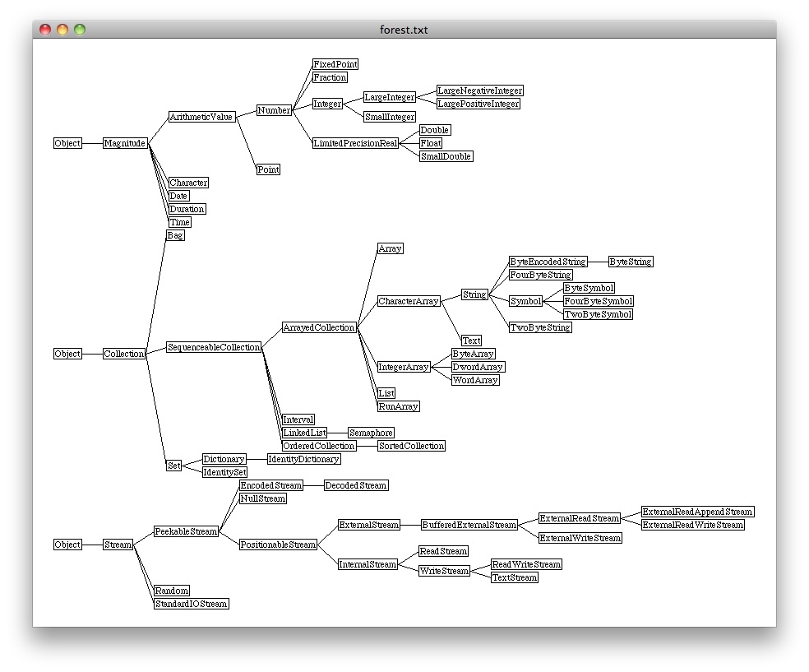Screen dimensions: 809x672
Task: Select the CharacterArray node
Action: point(409,301)
